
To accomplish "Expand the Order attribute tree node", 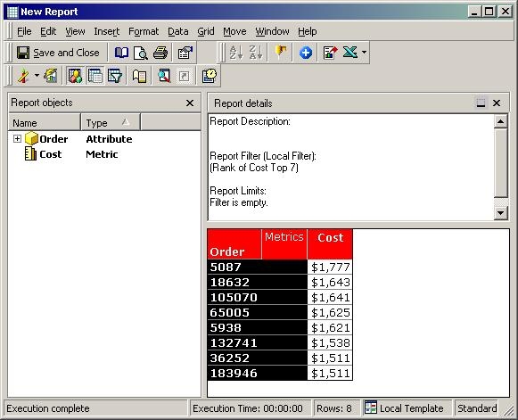I will [x=17, y=138].
